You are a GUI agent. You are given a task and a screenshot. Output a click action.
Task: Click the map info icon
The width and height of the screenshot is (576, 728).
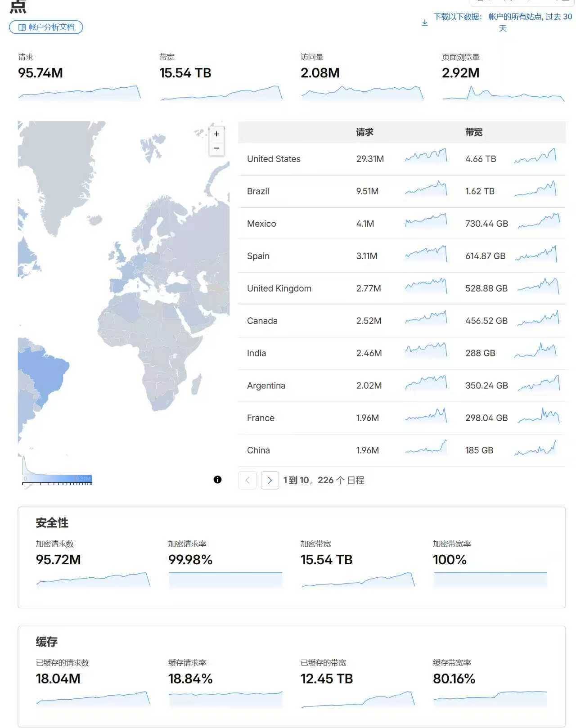tap(217, 480)
